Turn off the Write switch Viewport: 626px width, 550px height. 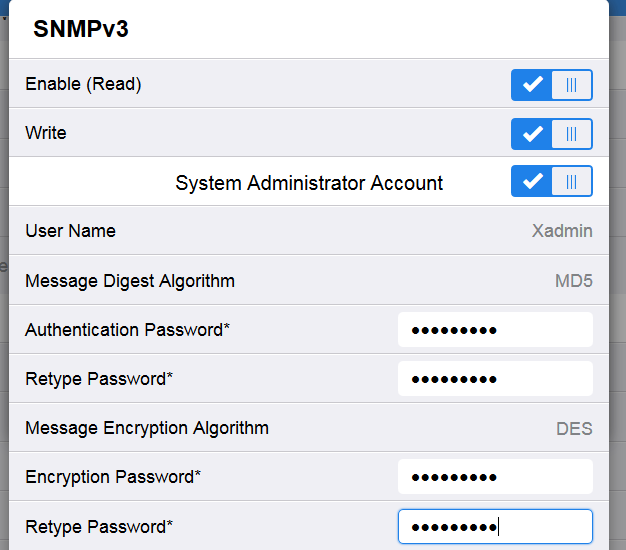pos(551,133)
